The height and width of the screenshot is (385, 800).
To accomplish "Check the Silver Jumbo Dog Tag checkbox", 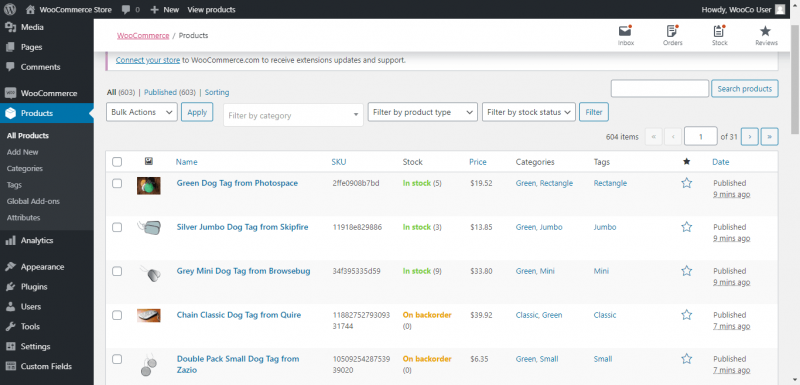I will coord(117,227).
